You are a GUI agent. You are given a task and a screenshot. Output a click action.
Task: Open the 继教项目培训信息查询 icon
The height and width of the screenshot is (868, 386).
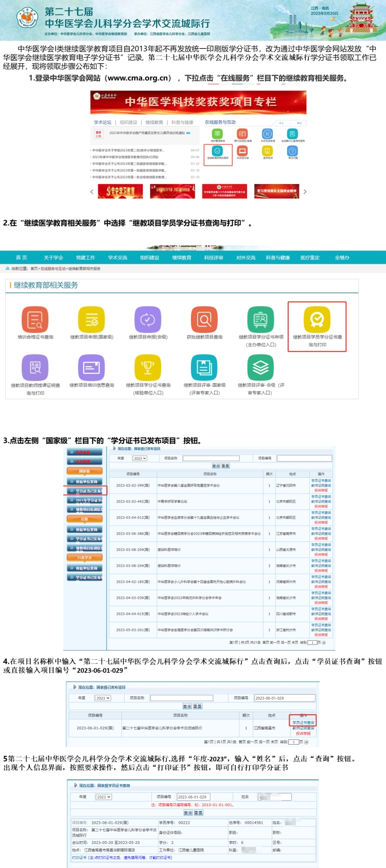pos(92,368)
